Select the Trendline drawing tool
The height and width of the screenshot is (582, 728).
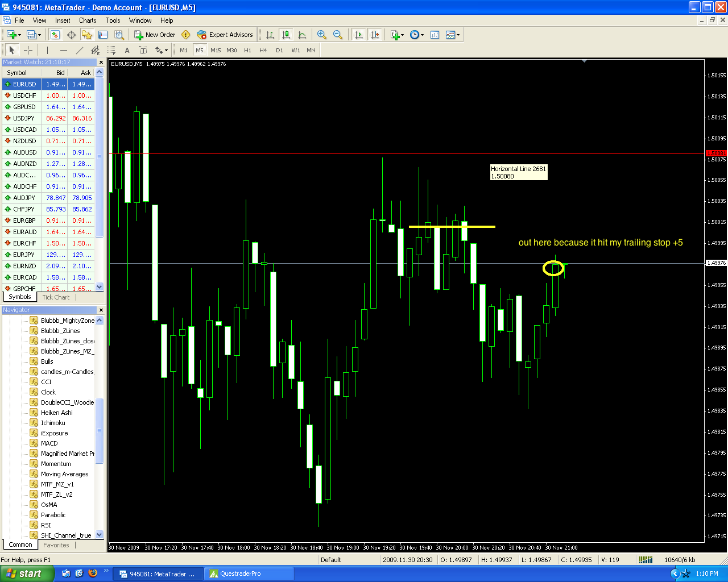tap(79, 50)
